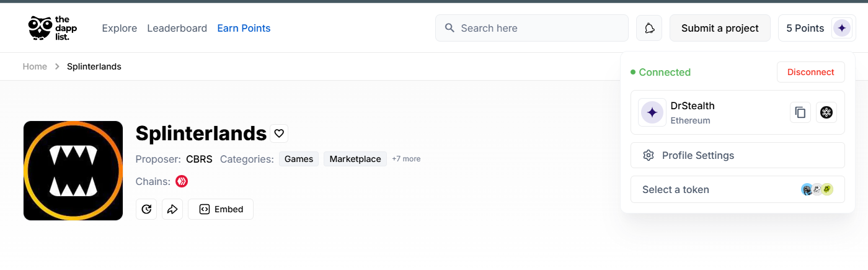Expand the Select a token dropdown
This screenshot has height=270, width=868.
click(x=738, y=189)
